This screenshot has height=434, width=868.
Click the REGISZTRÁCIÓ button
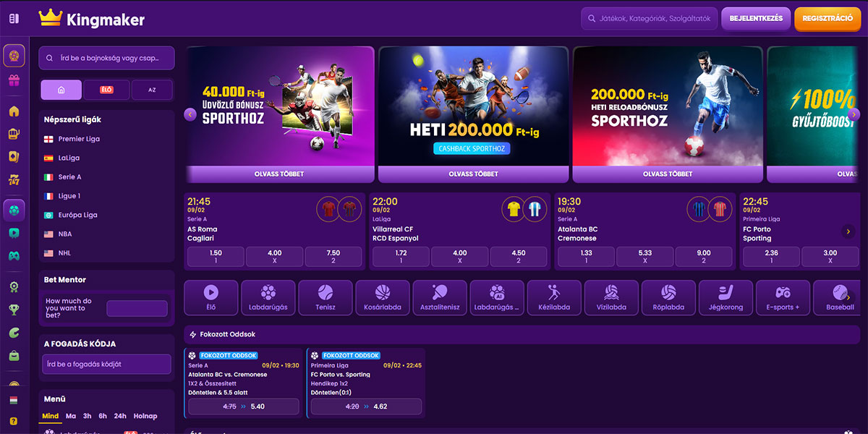tap(827, 19)
